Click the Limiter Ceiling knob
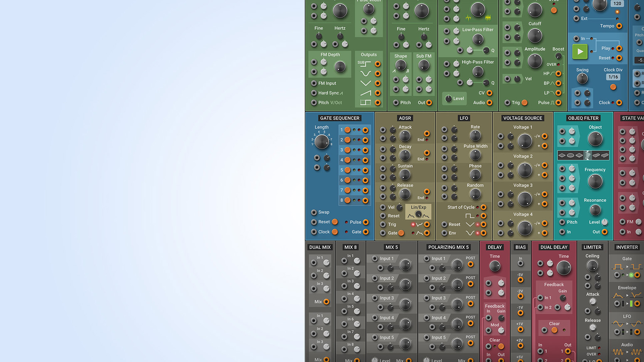This screenshot has height=362, width=644. click(x=592, y=265)
